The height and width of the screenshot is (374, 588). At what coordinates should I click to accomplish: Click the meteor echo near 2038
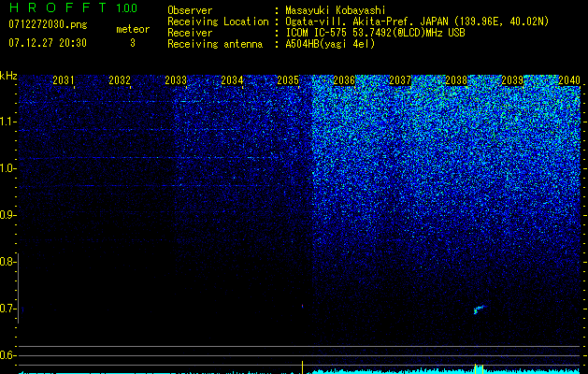click(479, 309)
